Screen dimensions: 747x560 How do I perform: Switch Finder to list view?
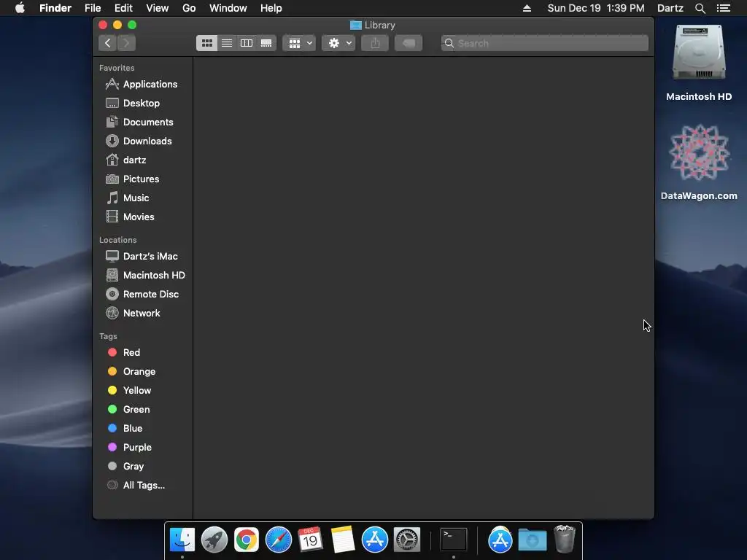(x=227, y=43)
